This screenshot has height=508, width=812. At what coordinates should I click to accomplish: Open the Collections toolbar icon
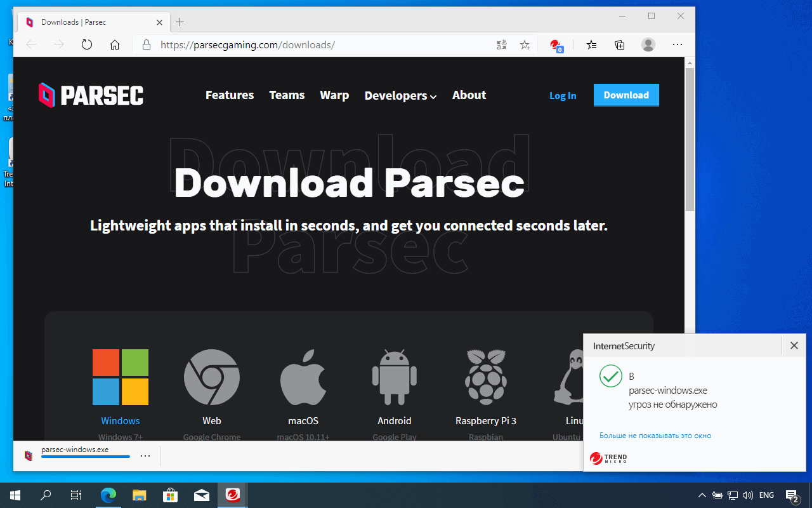coord(620,44)
